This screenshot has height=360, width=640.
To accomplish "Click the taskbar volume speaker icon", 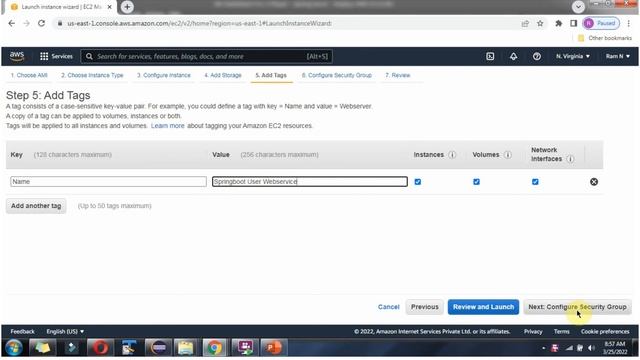I will (x=591, y=348).
